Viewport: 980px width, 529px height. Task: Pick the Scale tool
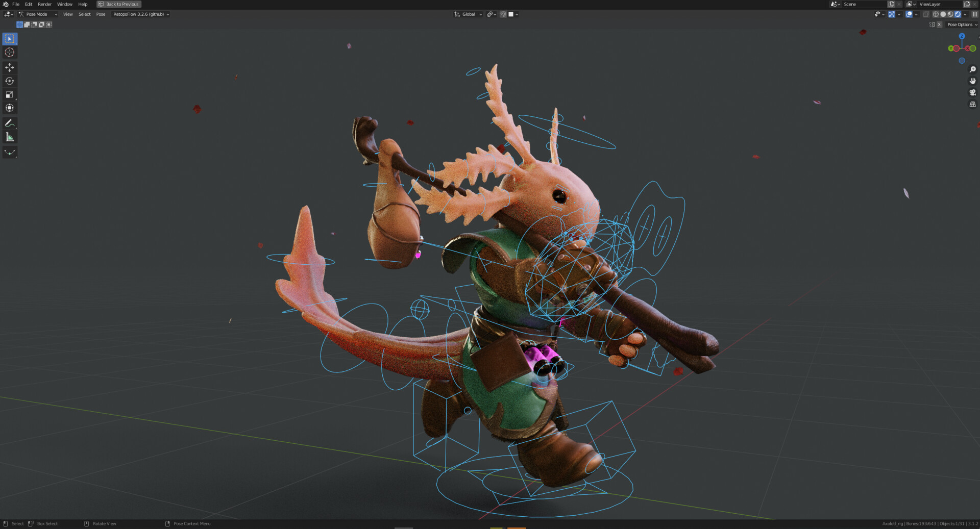(x=9, y=94)
